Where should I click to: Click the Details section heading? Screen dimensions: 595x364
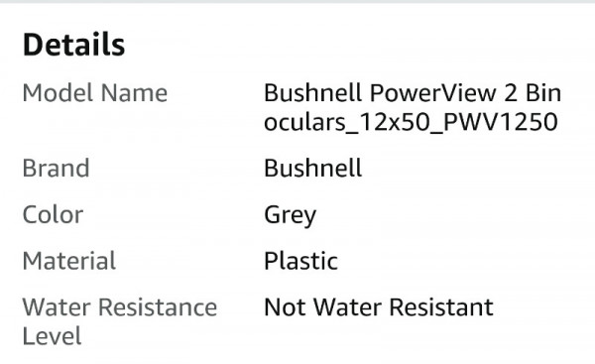point(73,45)
